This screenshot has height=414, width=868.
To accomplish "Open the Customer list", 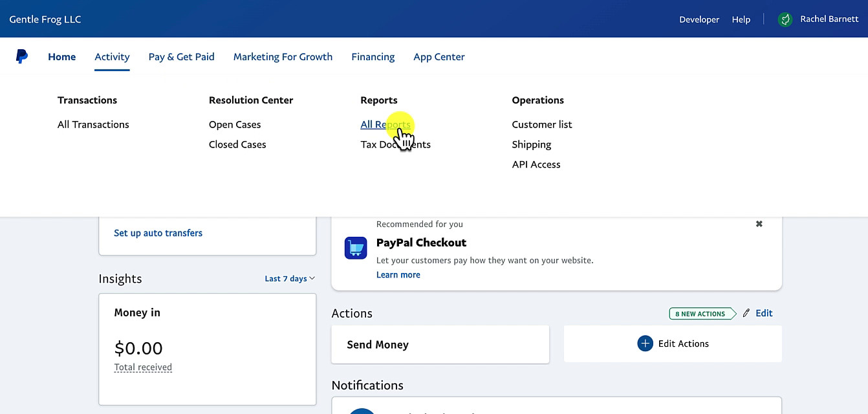I will tap(542, 124).
